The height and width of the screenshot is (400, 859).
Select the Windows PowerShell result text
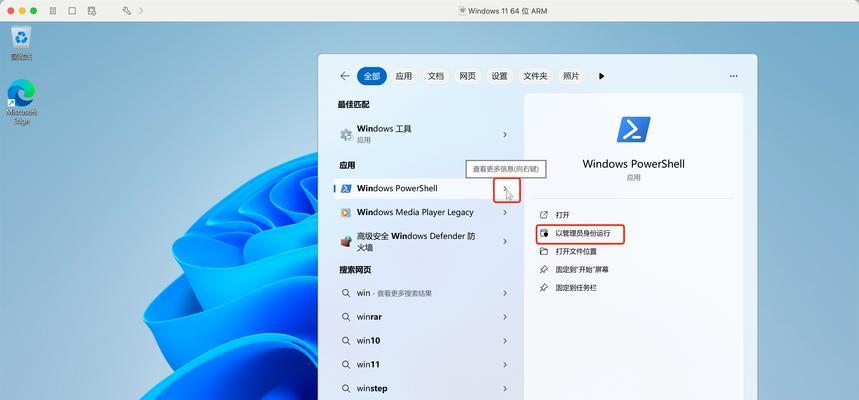[x=397, y=188]
